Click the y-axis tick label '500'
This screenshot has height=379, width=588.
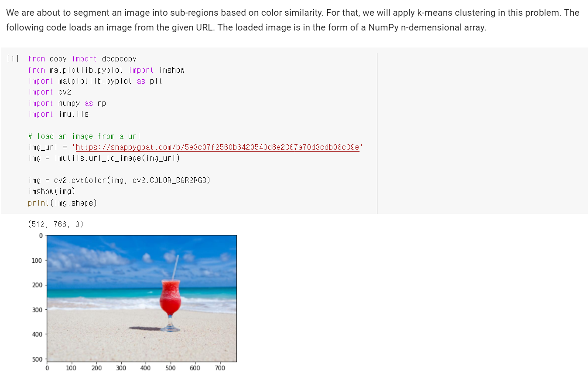coord(37,359)
